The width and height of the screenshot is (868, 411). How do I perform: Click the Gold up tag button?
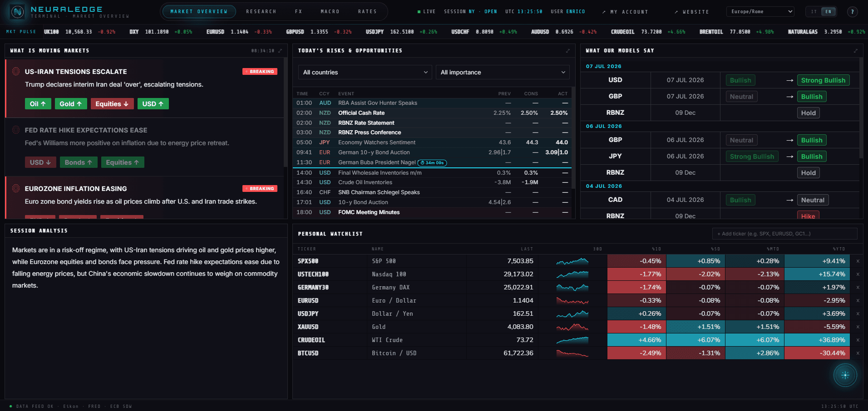point(71,104)
